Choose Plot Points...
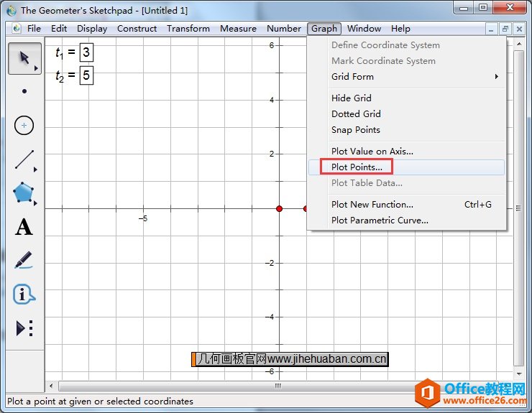This screenshot has width=532, height=413. click(x=406, y=167)
